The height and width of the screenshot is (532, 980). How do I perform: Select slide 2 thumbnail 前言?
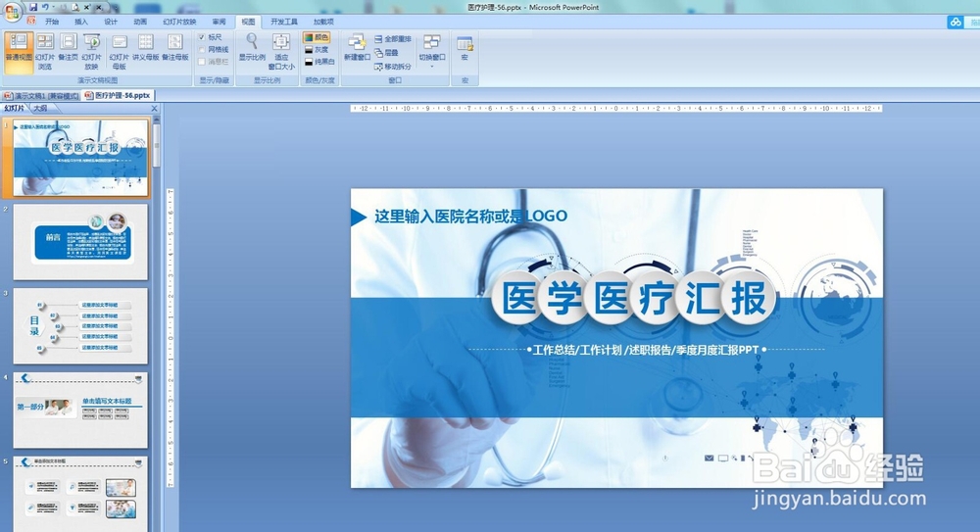[x=80, y=242]
